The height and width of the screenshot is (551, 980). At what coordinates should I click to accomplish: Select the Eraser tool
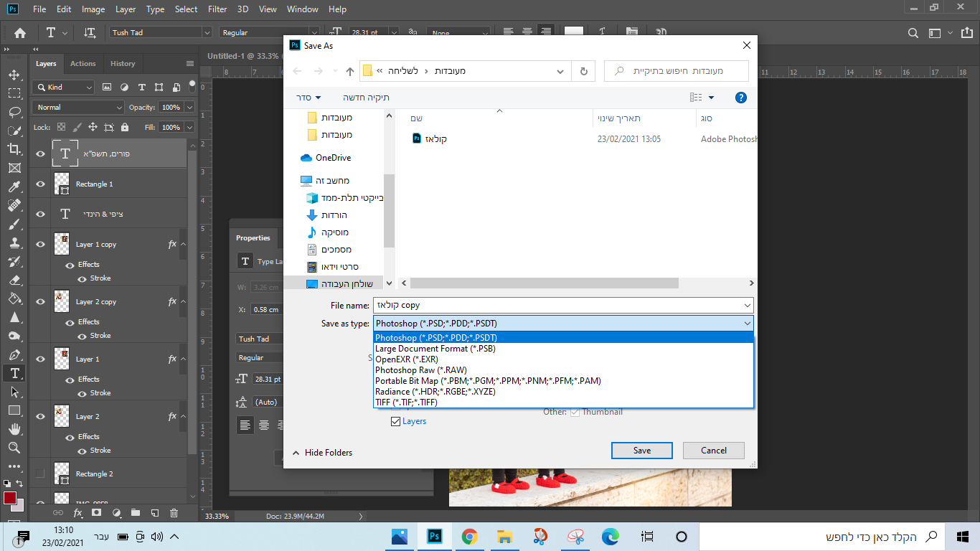[14, 280]
